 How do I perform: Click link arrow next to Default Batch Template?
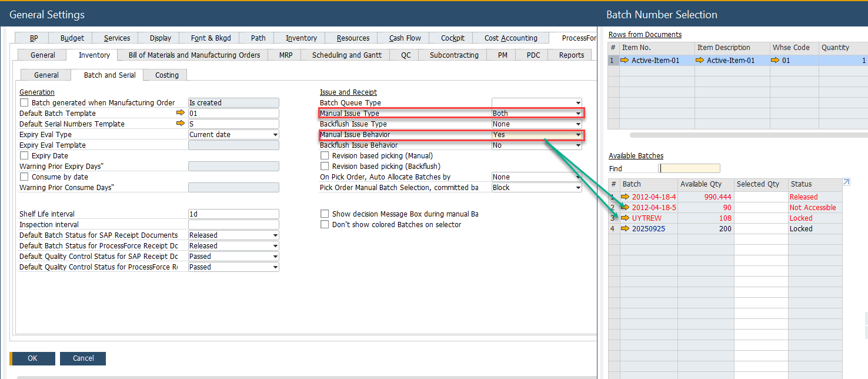(x=181, y=113)
